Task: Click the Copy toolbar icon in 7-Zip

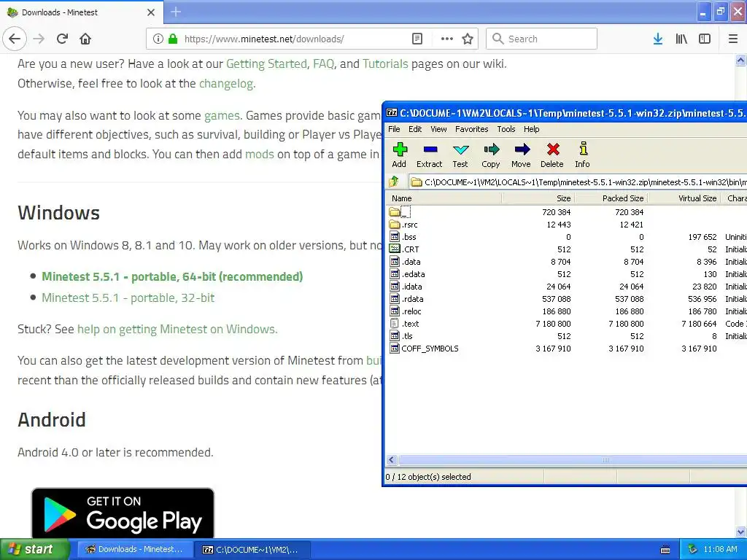Action: pyautogui.click(x=491, y=155)
